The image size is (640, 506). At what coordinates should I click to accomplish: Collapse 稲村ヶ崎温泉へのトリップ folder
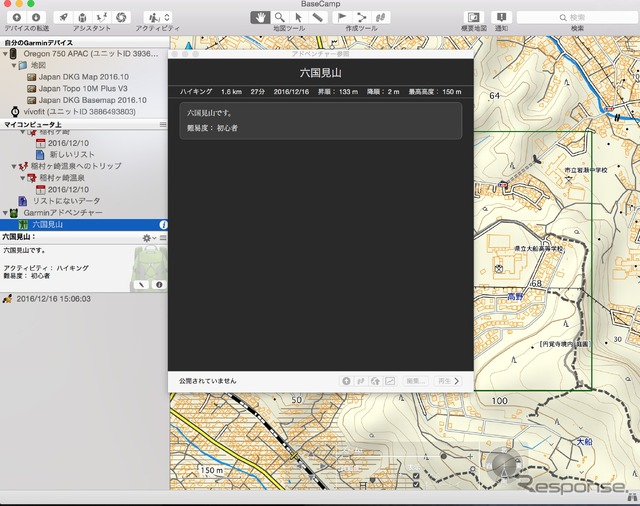coord(13,166)
